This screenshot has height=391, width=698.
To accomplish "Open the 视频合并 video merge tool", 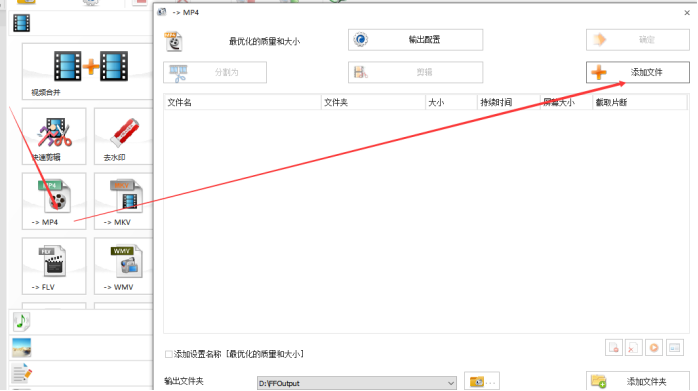I will [x=87, y=71].
